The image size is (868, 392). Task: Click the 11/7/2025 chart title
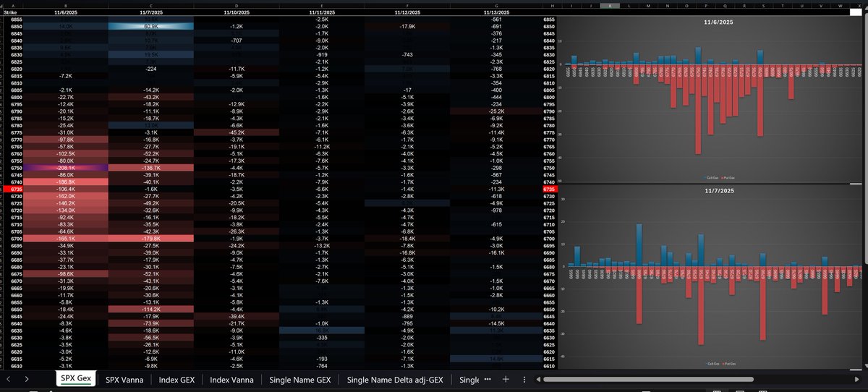[718, 189]
